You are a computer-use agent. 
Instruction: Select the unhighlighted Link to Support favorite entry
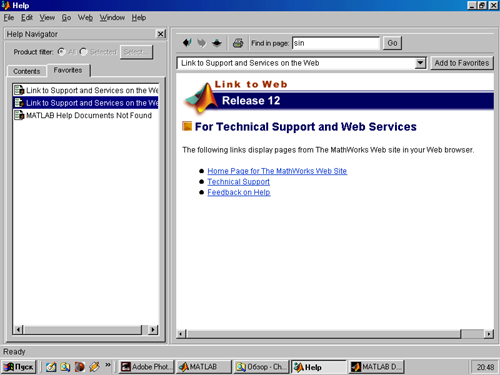pyautogui.click(x=86, y=90)
